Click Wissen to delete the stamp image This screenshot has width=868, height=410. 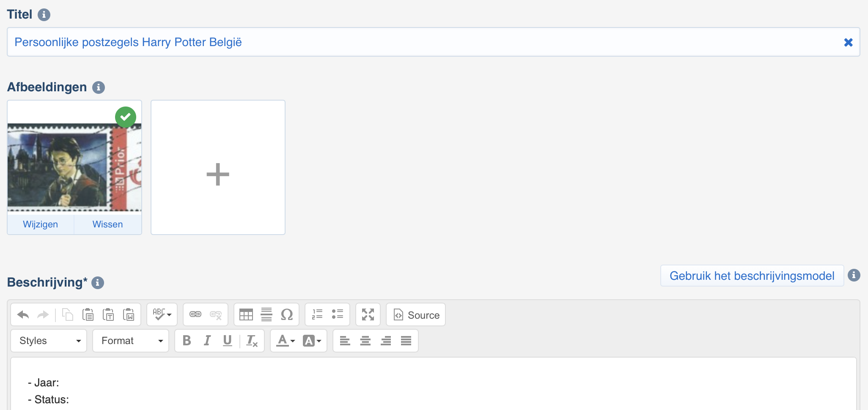click(108, 224)
